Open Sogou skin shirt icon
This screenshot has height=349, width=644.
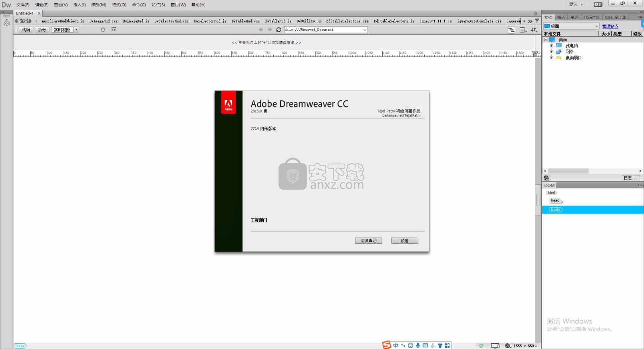point(440,345)
